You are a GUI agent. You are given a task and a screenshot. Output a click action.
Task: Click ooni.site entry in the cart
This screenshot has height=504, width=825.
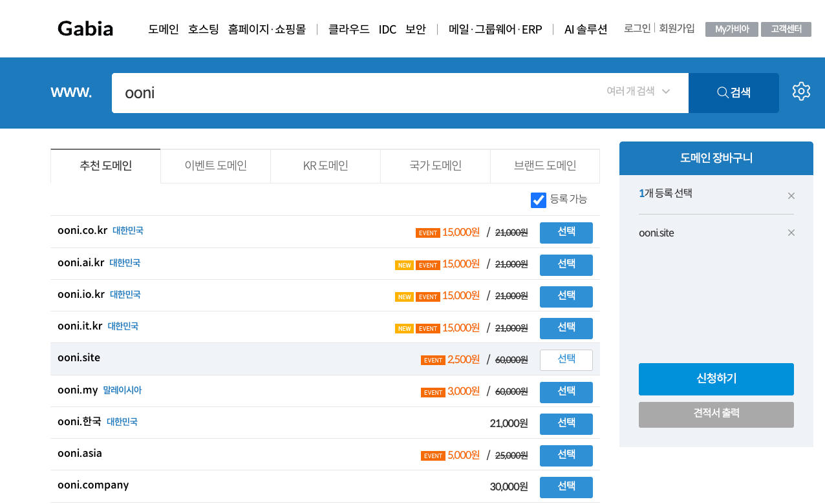click(656, 233)
